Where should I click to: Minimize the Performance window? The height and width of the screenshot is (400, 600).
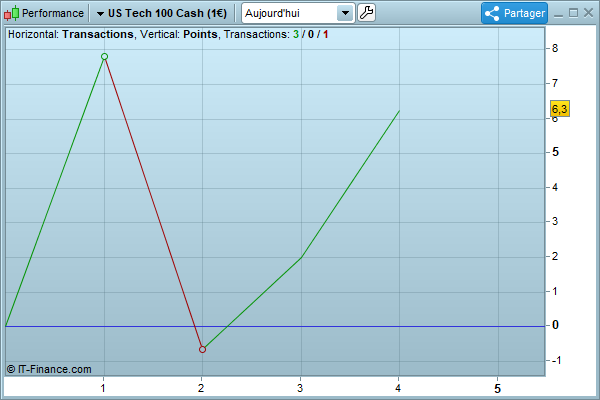tap(559, 14)
